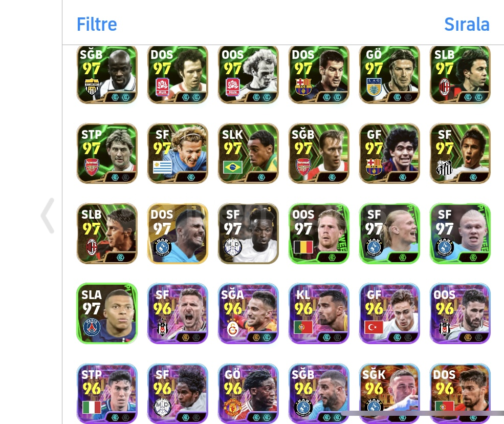Select the SF 97 Santos crest card
This screenshot has height=424, width=504.
pyautogui.click(x=460, y=154)
